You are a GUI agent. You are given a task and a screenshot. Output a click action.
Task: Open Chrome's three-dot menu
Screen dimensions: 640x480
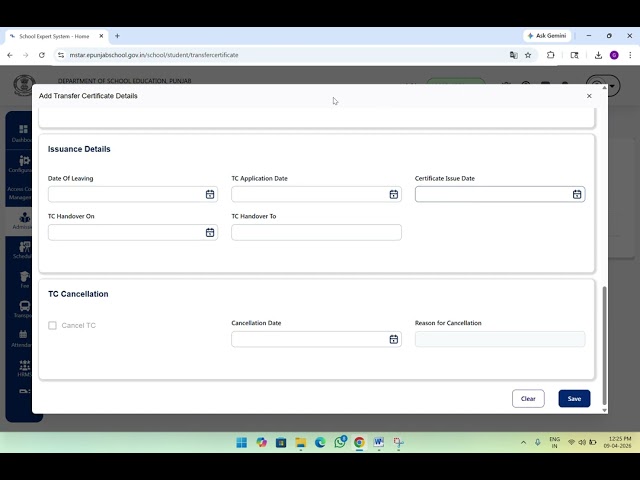point(630,55)
